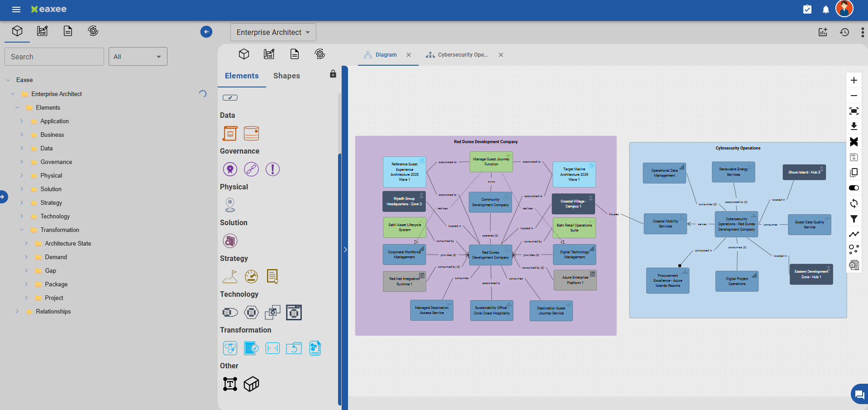This screenshot has width=868, height=410.
Task: Click the save diagram floppy icon
Action: (x=854, y=157)
